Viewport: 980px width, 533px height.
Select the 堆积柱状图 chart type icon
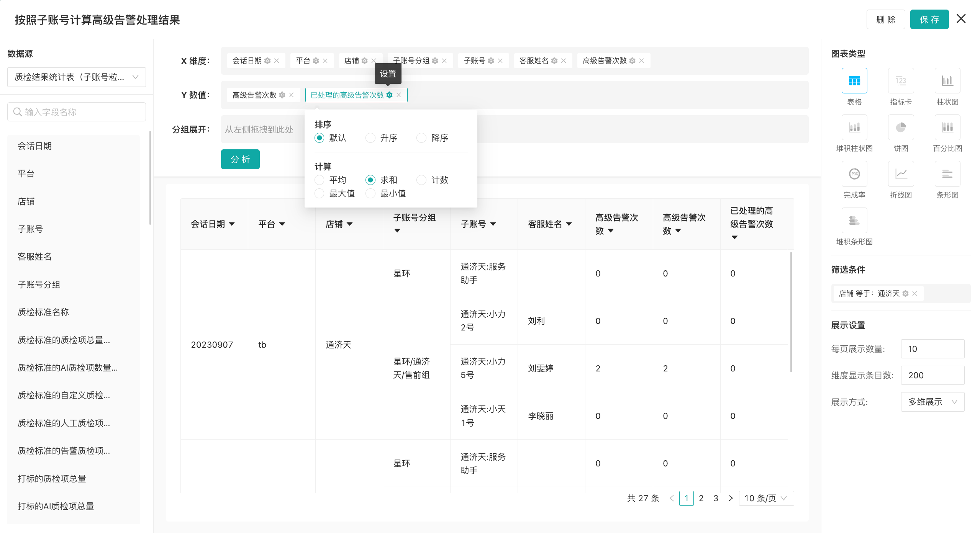coord(854,127)
